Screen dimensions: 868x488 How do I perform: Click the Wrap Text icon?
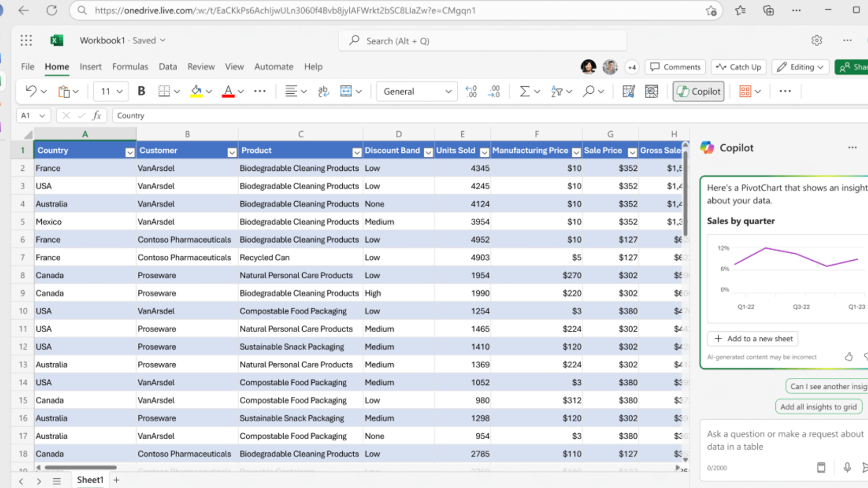pos(323,91)
